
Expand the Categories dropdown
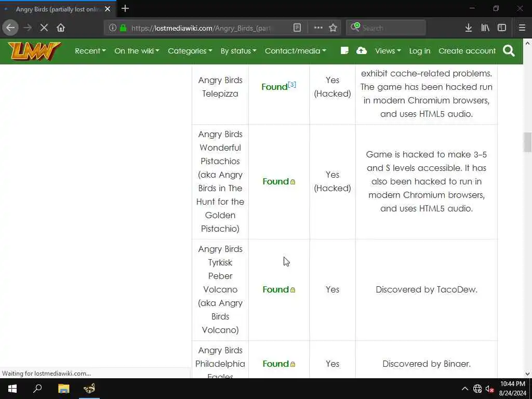[x=190, y=51]
